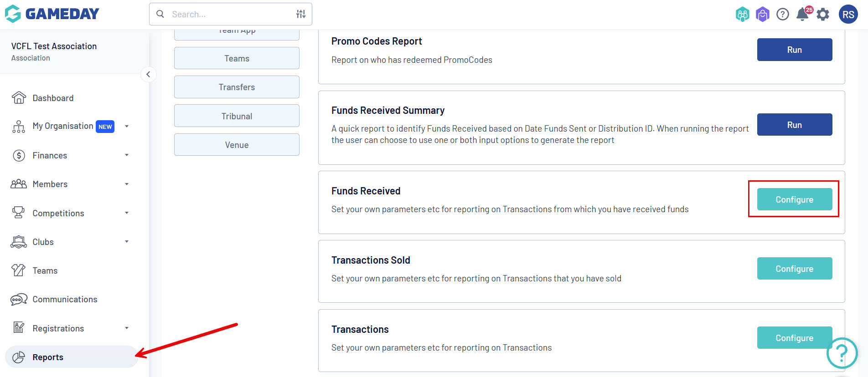Expand the Competitions dropdown arrow
Image resolution: width=868 pixels, height=377 pixels.
tap(127, 213)
